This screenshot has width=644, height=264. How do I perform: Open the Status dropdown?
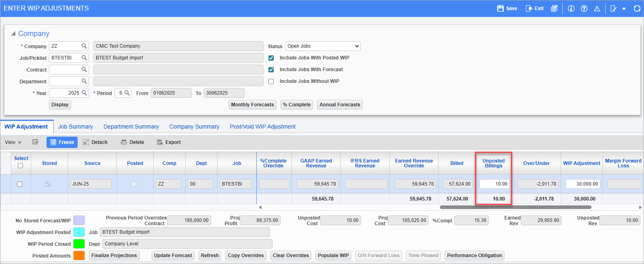[x=323, y=46]
